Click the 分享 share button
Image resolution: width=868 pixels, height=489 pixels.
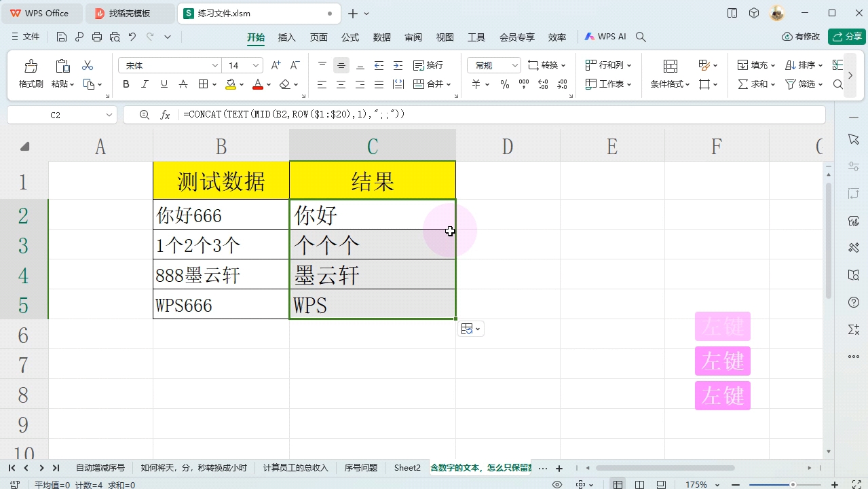(x=846, y=37)
